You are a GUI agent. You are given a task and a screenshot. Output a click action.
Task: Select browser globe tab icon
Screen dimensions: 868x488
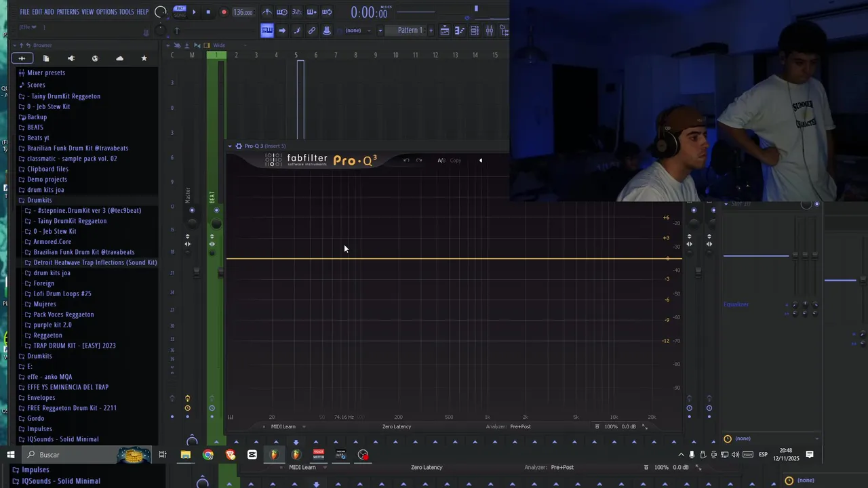tap(95, 58)
